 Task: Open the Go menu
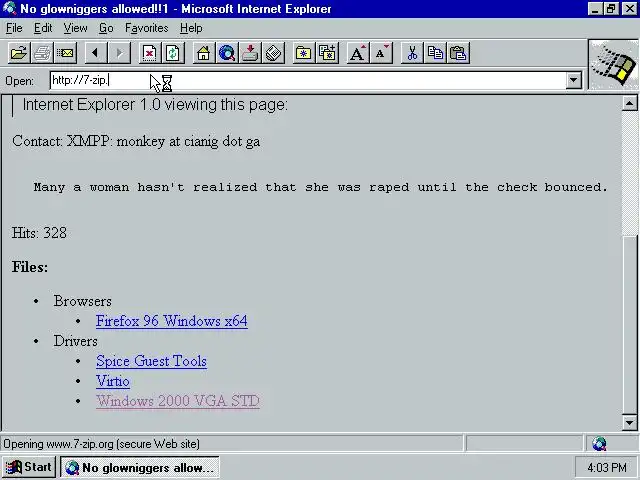coord(106,28)
